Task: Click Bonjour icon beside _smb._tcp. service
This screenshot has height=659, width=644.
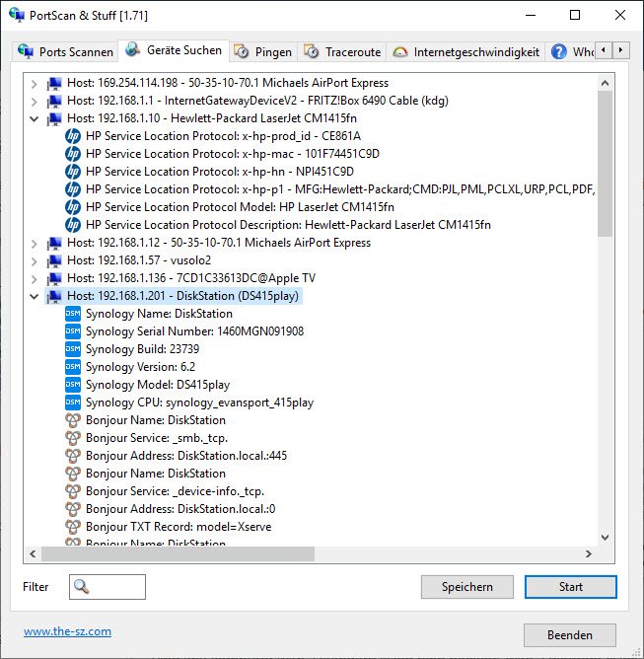Action: coord(73,438)
